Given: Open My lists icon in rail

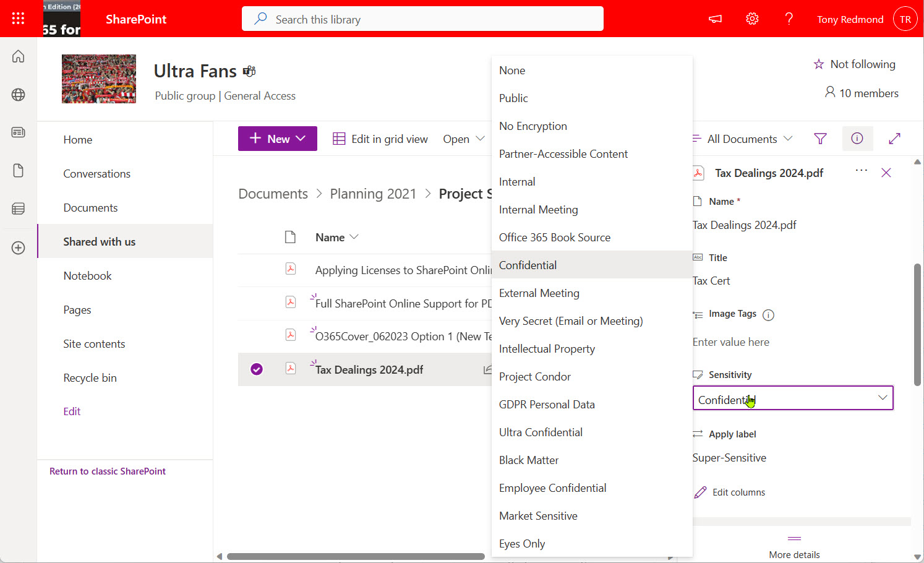Looking at the screenshot, I should 19,209.
